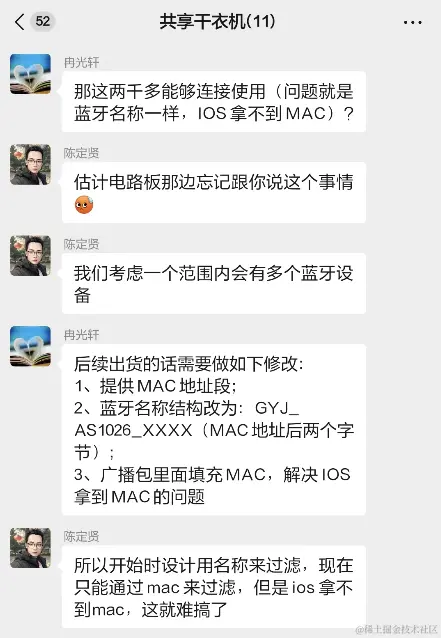
Task: Tap 冉光轩's avatar beside 后续出货 message
Action: (31, 346)
